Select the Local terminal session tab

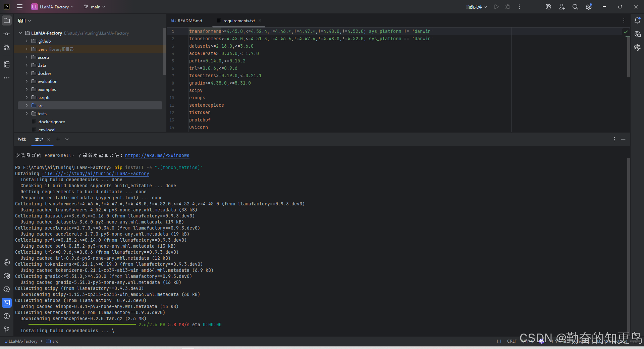39,139
